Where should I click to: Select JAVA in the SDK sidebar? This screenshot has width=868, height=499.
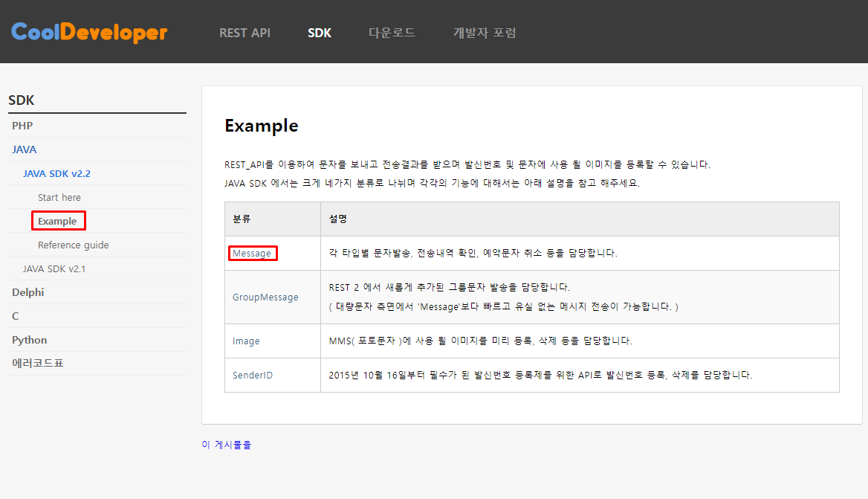point(25,149)
